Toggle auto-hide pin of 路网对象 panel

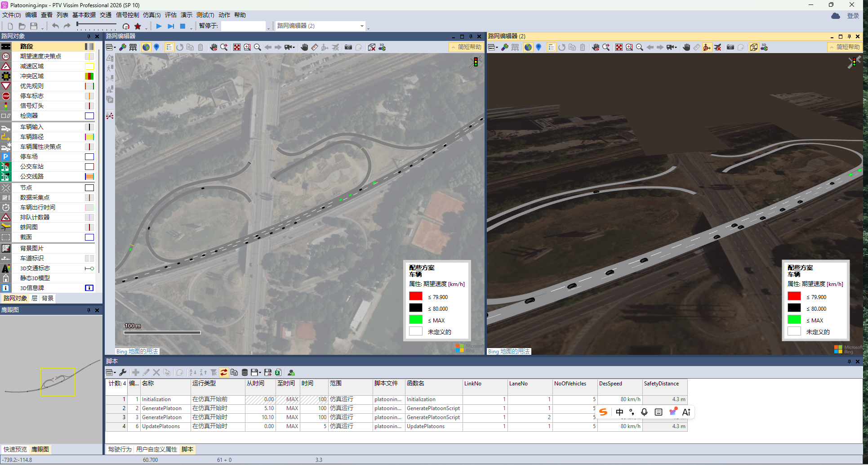(x=89, y=36)
